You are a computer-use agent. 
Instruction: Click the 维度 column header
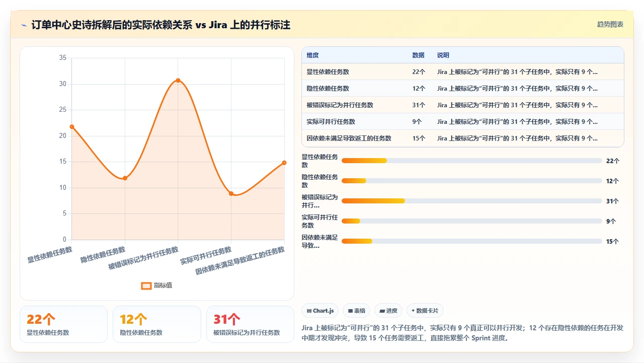pos(313,55)
